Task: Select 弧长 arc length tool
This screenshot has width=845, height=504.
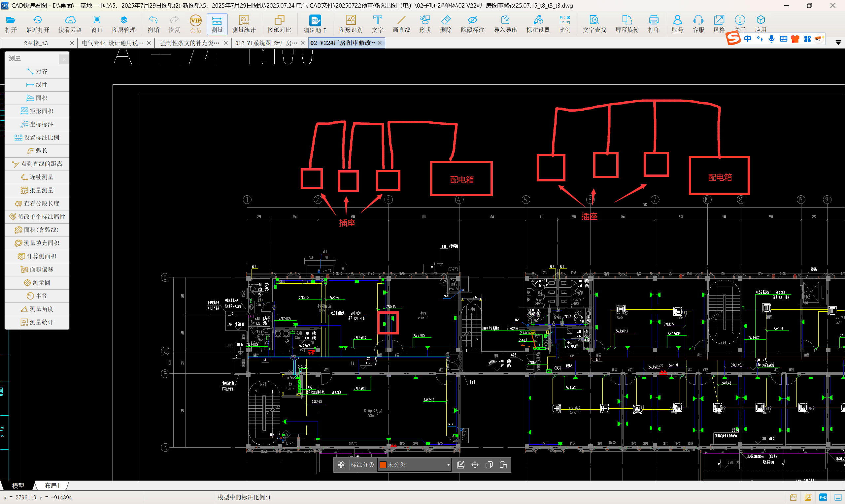Action: tap(37, 151)
